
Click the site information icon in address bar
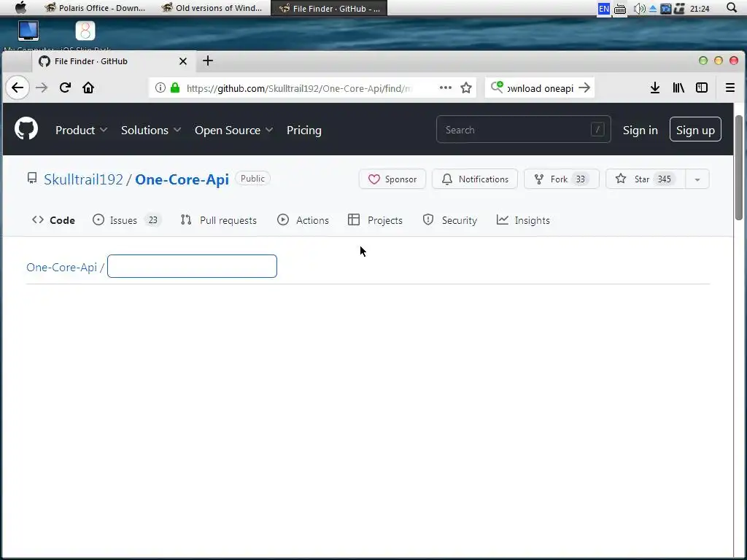160,87
